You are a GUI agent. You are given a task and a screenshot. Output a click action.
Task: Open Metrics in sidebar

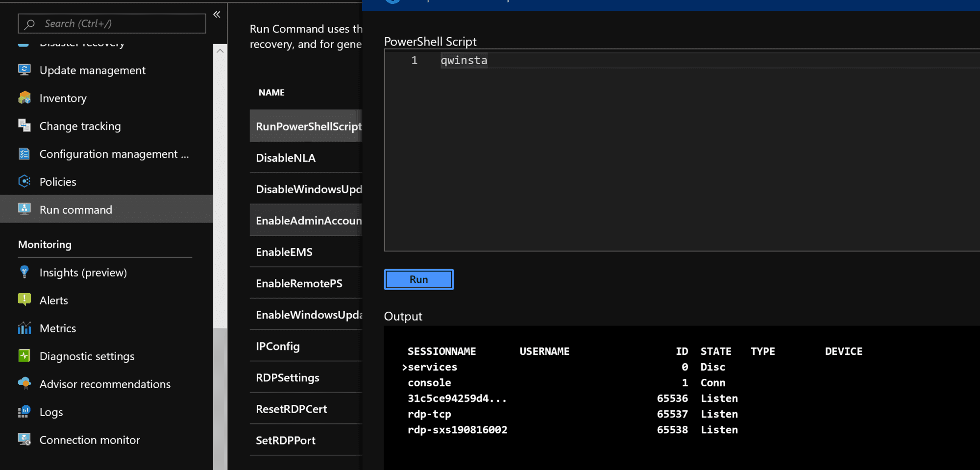coord(106,328)
